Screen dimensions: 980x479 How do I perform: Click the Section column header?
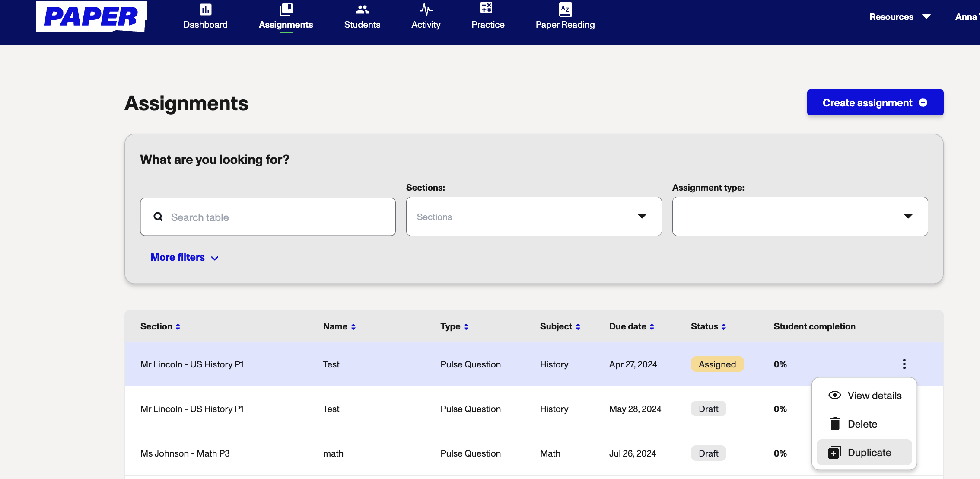coord(156,326)
